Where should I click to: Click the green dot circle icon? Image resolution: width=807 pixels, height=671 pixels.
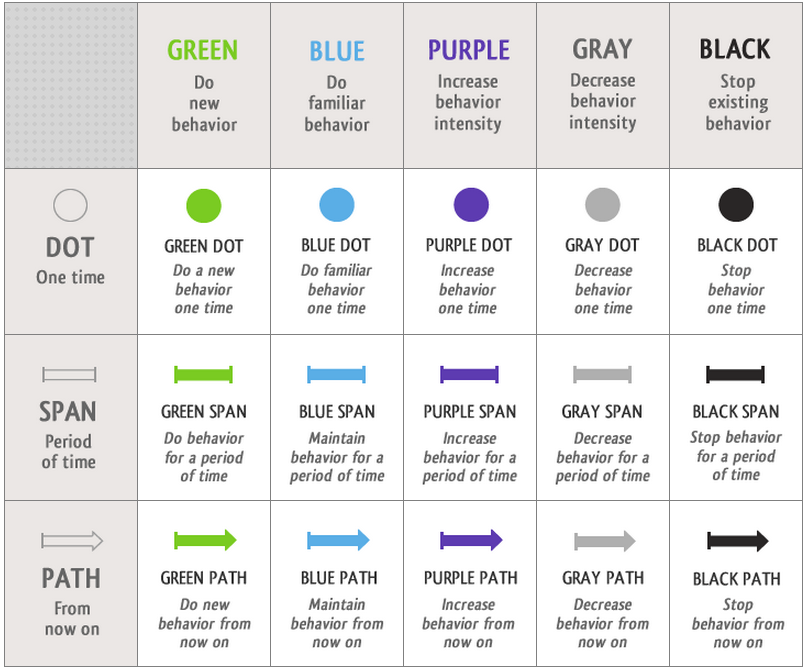(204, 205)
